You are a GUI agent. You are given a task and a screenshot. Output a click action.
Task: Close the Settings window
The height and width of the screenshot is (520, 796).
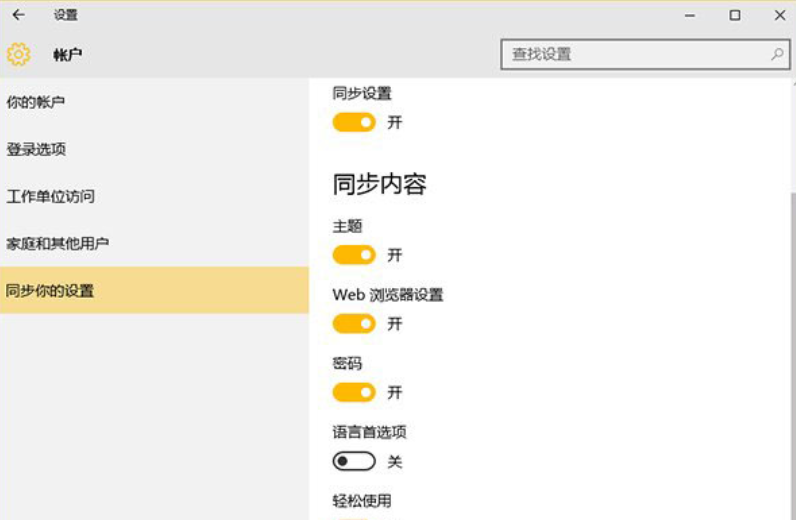pyautogui.click(x=780, y=15)
